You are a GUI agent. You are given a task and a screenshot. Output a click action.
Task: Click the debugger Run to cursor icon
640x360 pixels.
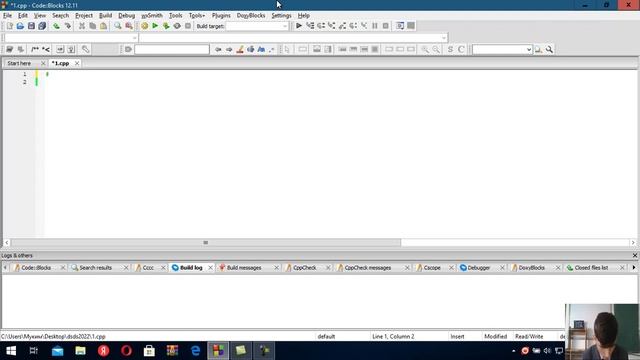[x=310, y=26]
